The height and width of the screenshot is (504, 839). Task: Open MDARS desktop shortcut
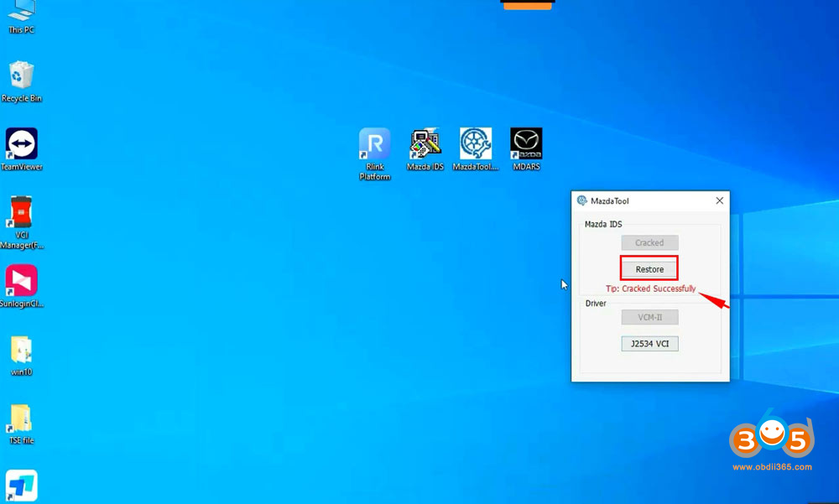(526, 150)
